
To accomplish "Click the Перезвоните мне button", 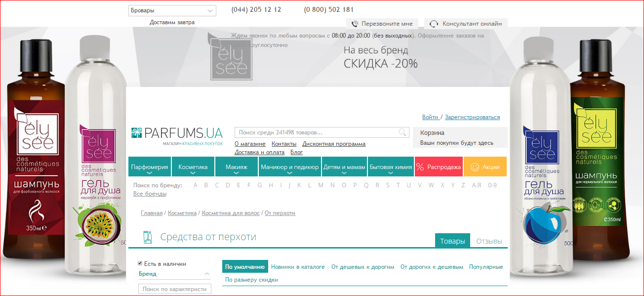I will (382, 24).
